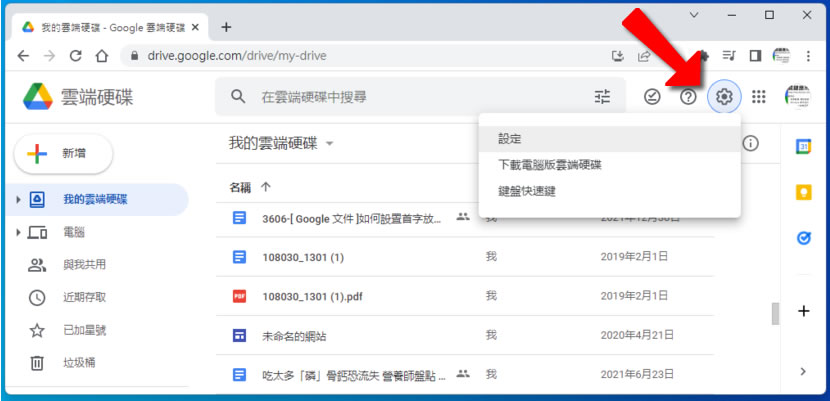Click the red PDF file icon
The height and width of the screenshot is (401, 830).
point(240,296)
